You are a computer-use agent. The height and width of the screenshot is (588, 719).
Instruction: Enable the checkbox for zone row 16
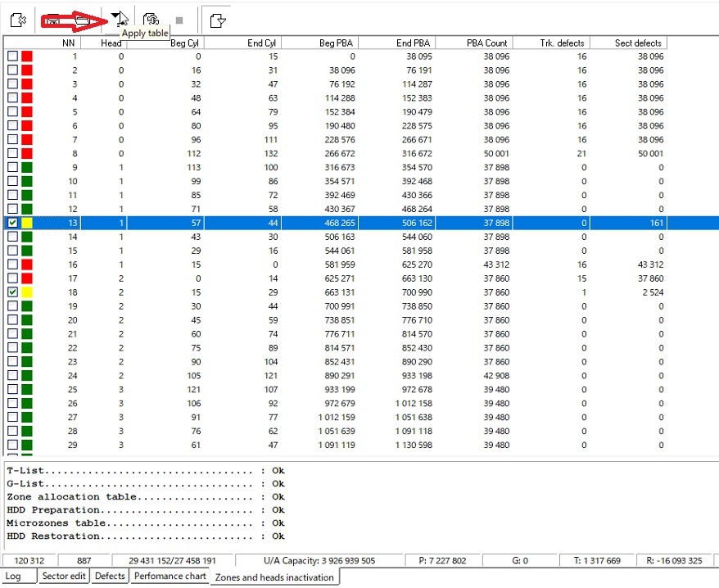[12, 265]
